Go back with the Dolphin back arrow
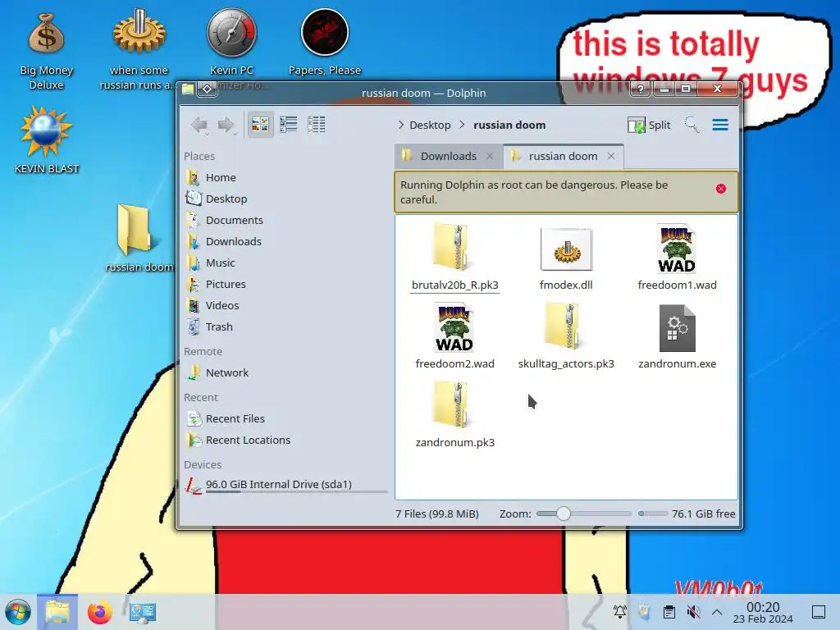 (x=199, y=125)
